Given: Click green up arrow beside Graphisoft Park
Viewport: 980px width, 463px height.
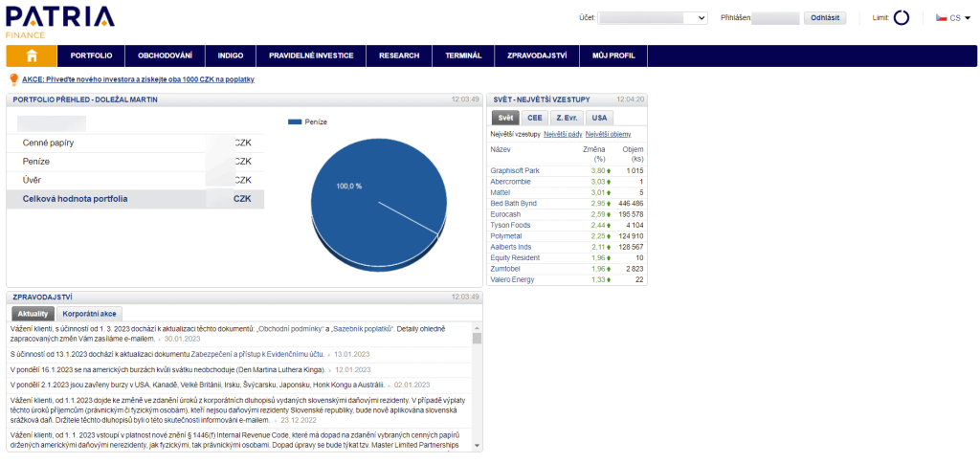Looking at the screenshot, I should coord(609,170).
